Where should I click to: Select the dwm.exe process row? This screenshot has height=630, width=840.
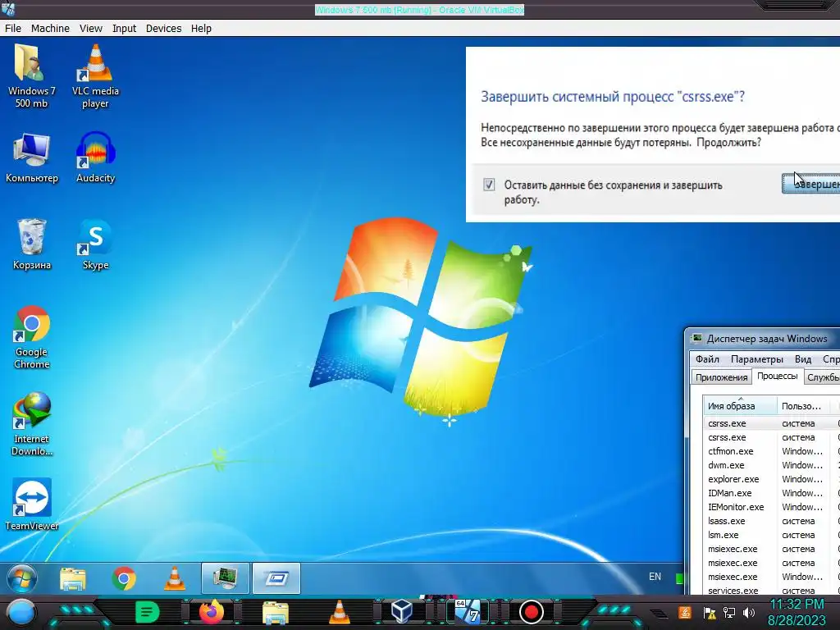(x=771, y=465)
